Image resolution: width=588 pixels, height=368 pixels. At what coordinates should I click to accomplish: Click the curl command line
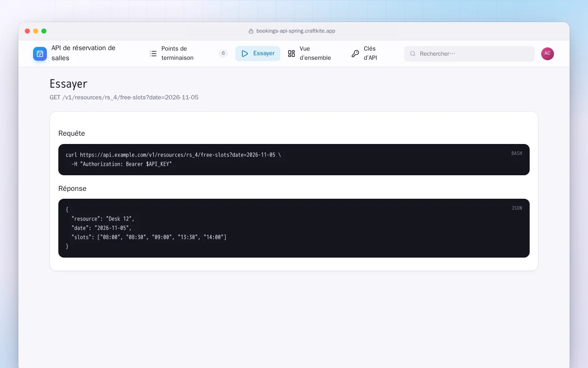173,155
